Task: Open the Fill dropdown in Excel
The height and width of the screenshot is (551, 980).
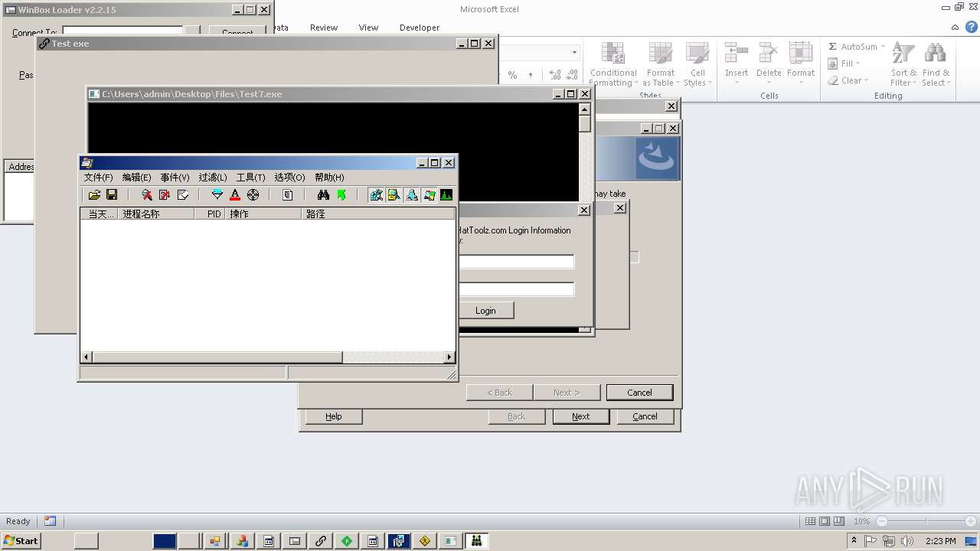Action: click(844, 64)
